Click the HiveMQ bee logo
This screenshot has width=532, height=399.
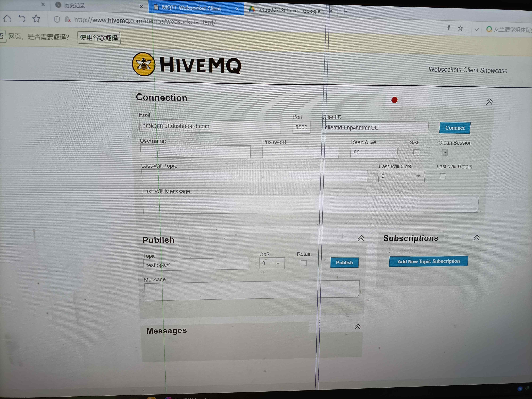[x=144, y=64]
